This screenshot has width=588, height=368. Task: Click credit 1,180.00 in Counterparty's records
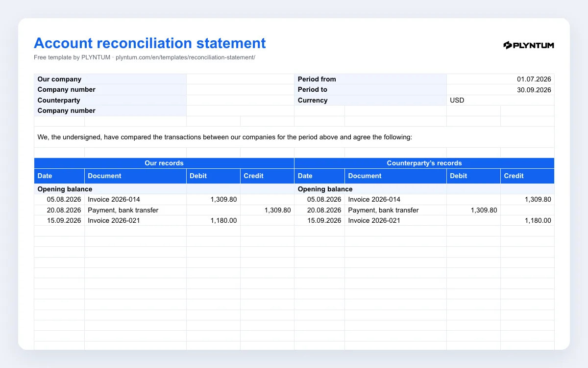point(538,221)
